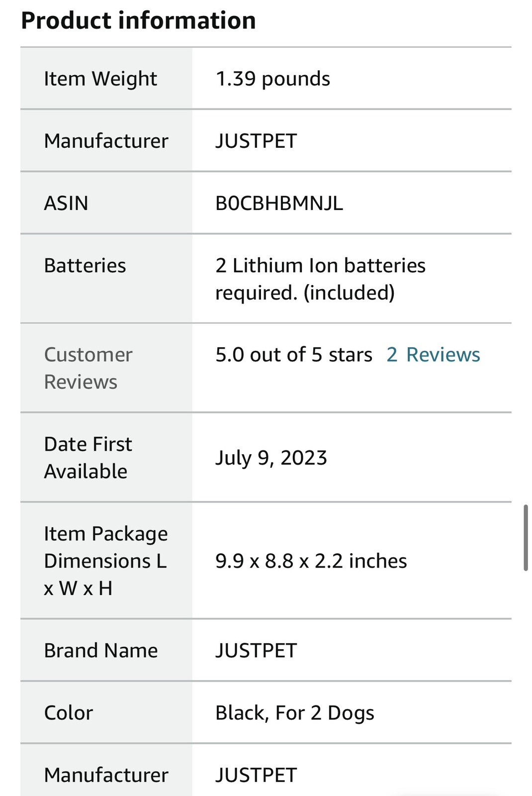The width and height of the screenshot is (532, 796).
Task: Select the Color row label
Action: [69, 713]
